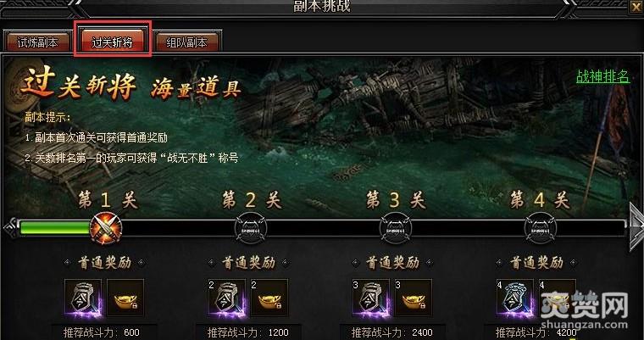Click the green stage progress bar
This screenshot has height=340, width=644.
coord(54,227)
